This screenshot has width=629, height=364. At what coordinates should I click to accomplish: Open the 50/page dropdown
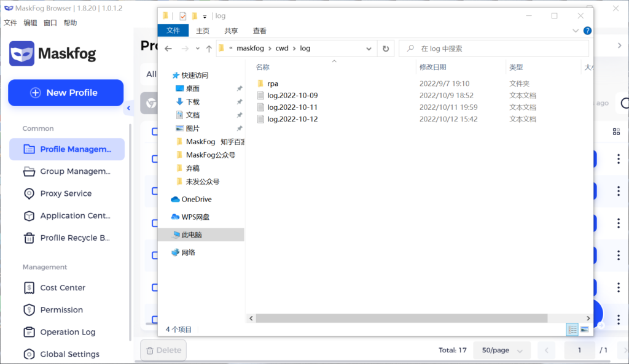502,350
